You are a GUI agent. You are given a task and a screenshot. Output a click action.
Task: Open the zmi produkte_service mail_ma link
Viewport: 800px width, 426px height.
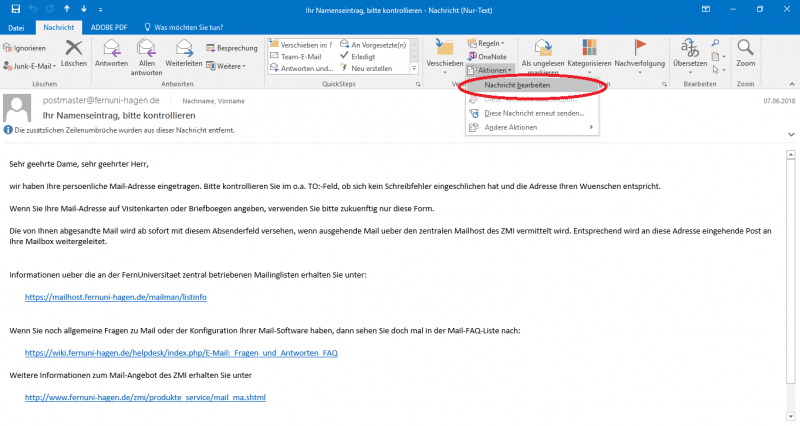(x=145, y=397)
